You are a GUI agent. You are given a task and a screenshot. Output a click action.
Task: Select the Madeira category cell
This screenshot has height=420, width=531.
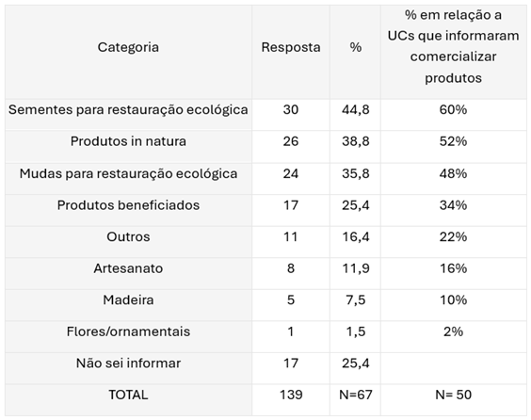click(128, 305)
